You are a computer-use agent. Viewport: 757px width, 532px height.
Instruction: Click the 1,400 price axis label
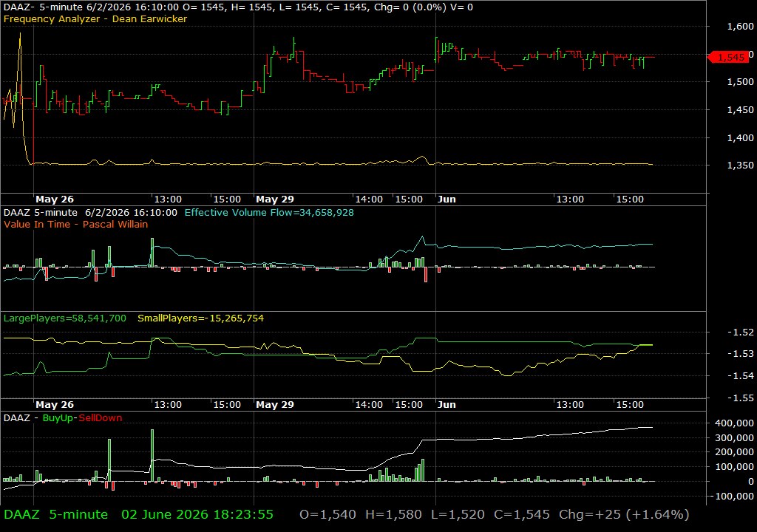click(740, 137)
